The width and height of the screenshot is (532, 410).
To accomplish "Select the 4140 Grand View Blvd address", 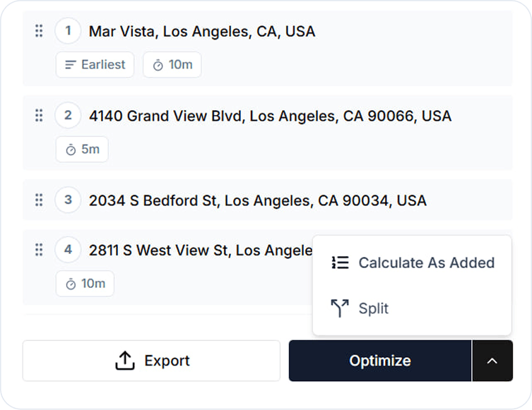I will [x=270, y=116].
